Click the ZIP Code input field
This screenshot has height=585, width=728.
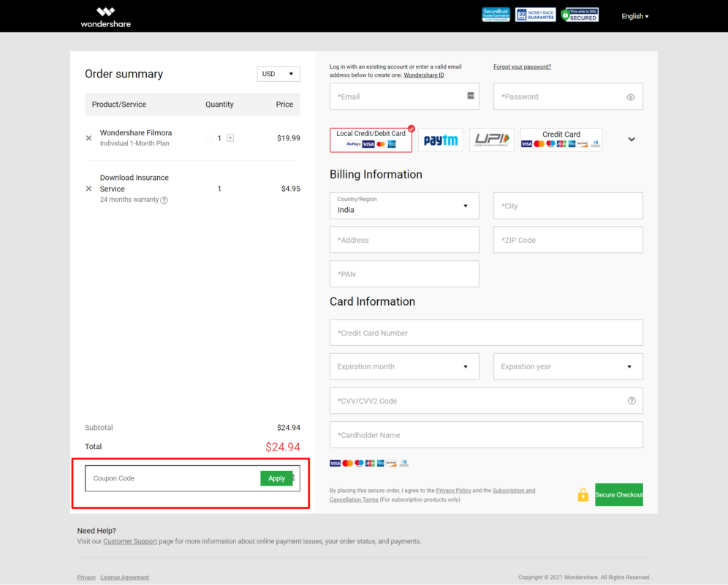point(568,240)
